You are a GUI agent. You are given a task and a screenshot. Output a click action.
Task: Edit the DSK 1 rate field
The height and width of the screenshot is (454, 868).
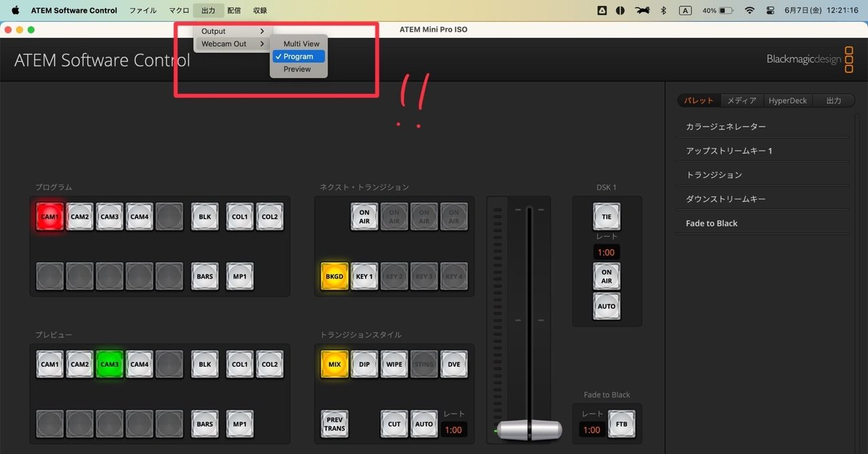606,252
